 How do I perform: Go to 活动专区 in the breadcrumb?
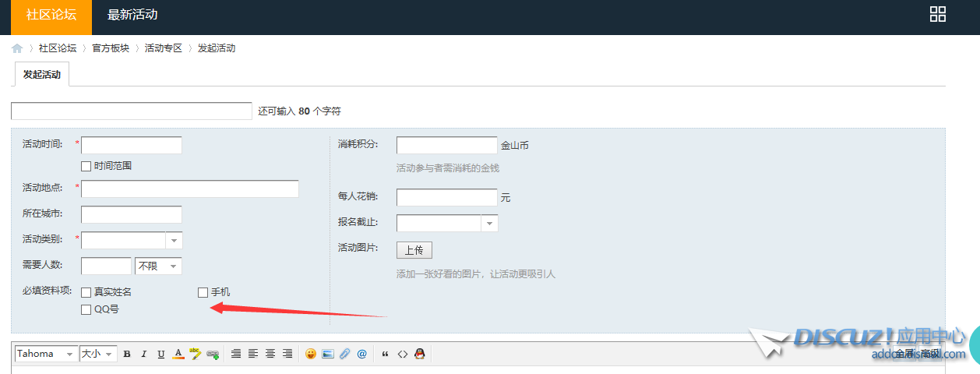pos(163,48)
